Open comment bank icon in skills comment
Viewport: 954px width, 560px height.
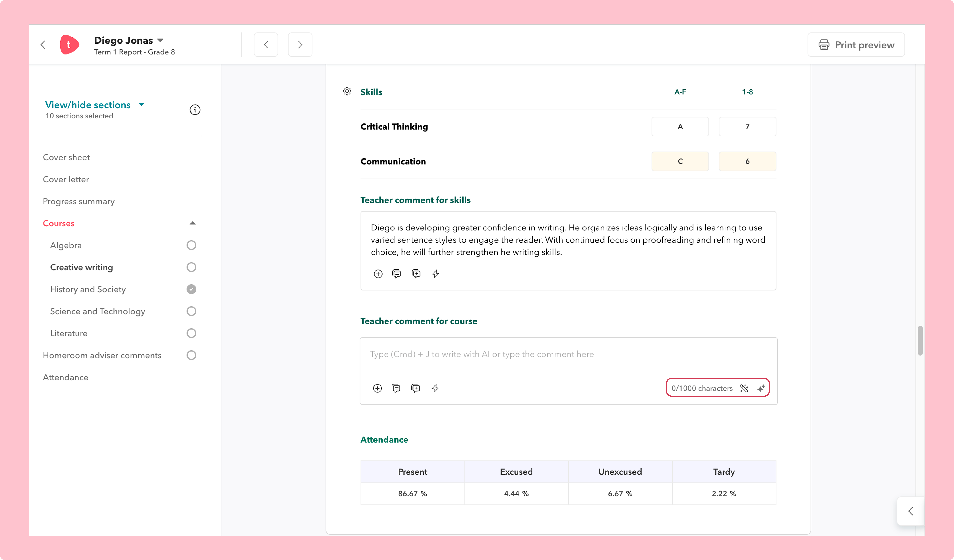coord(397,274)
